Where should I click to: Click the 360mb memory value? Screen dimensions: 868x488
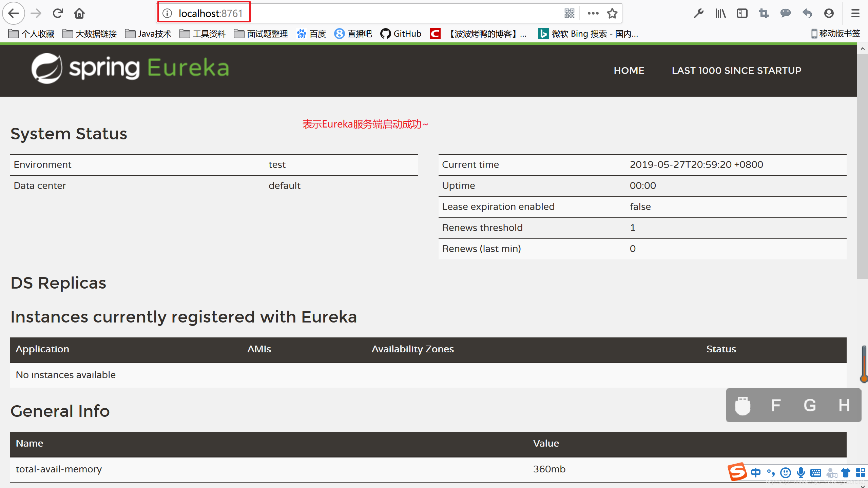point(549,469)
